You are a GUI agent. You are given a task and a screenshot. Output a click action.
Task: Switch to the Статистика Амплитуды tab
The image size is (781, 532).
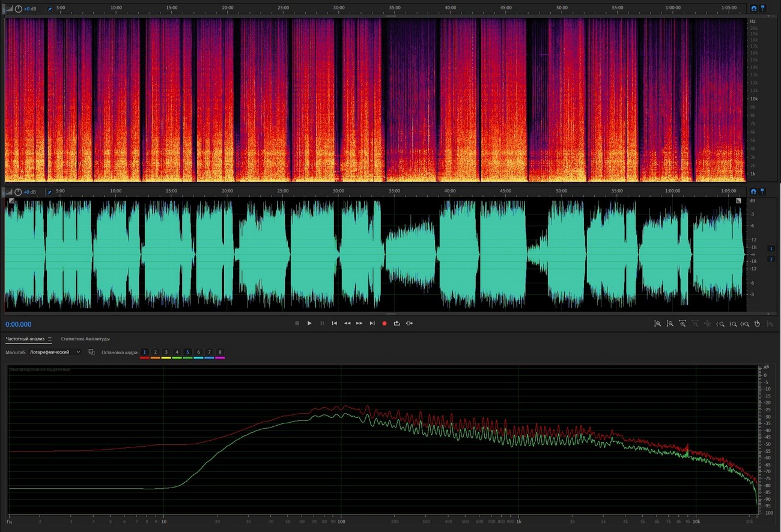click(85, 339)
